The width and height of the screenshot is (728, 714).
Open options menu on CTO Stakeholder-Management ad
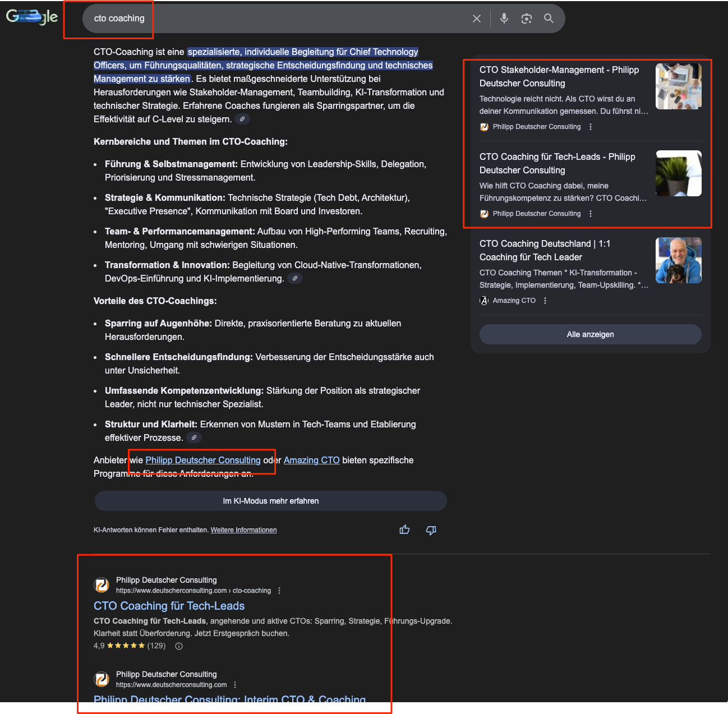590,127
